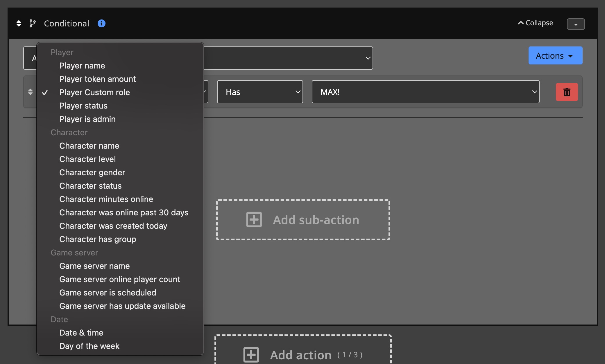
Task: Choose Game server online player count
Action: tap(120, 279)
